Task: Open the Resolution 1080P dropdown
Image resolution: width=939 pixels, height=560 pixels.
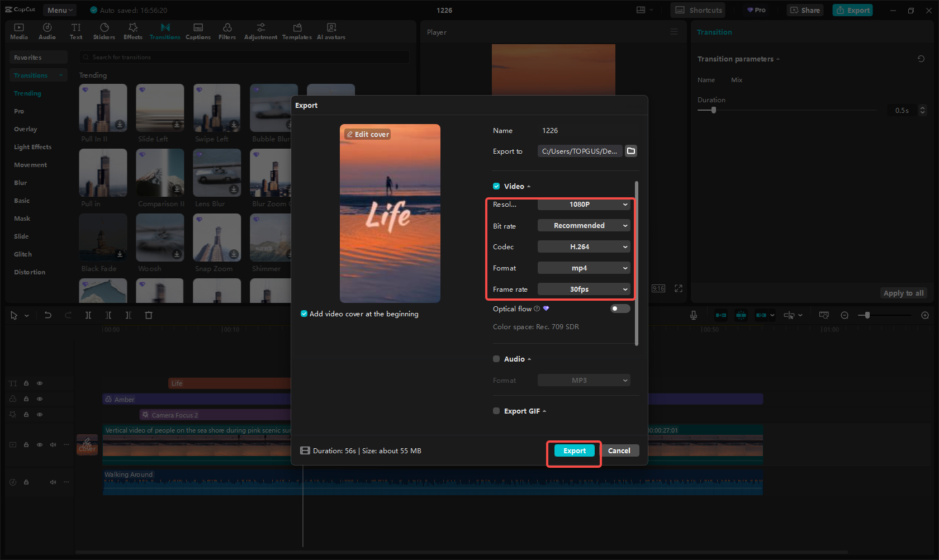Action: [584, 205]
